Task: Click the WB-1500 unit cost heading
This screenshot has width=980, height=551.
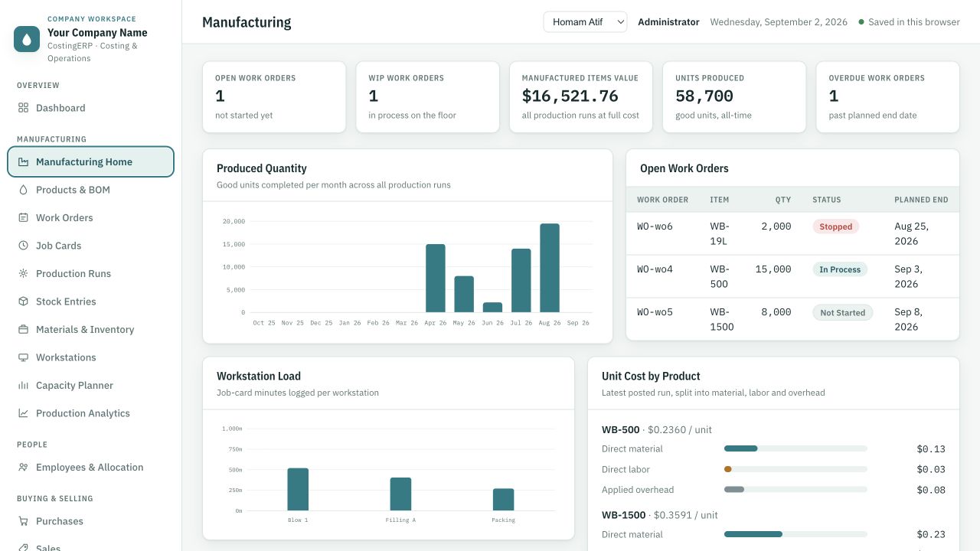Action: (660, 515)
